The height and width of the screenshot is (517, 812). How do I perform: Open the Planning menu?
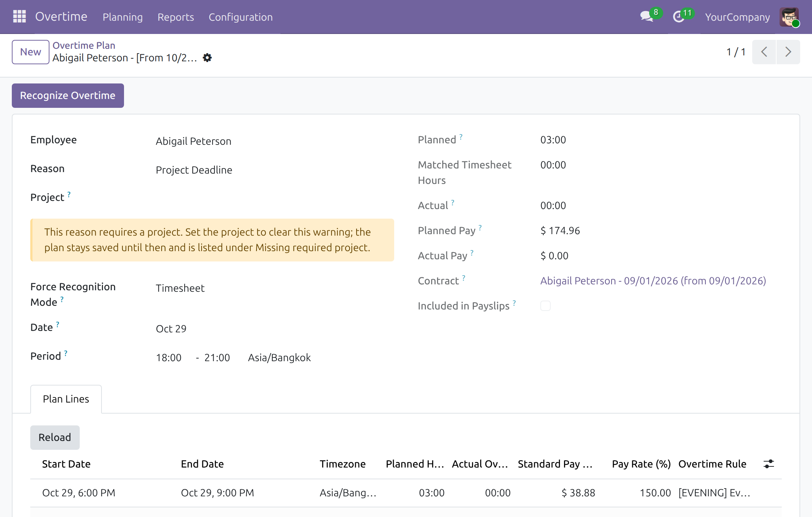click(123, 17)
